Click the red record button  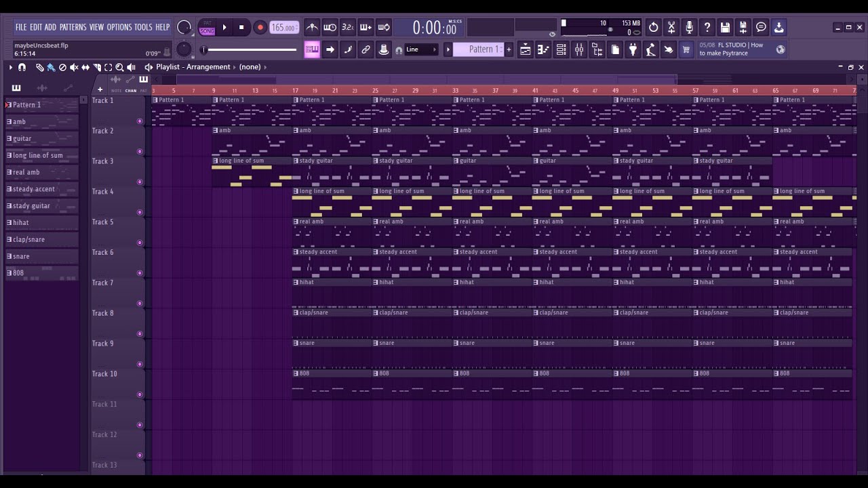click(x=260, y=27)
